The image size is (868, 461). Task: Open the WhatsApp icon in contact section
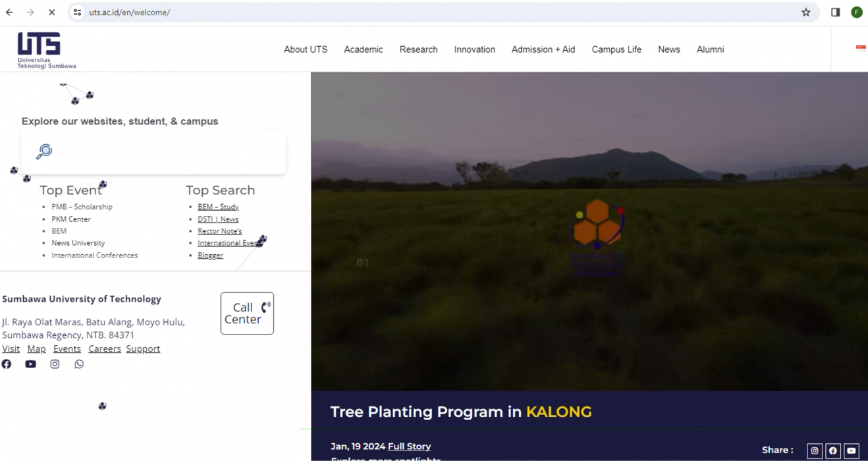(79, 364)
